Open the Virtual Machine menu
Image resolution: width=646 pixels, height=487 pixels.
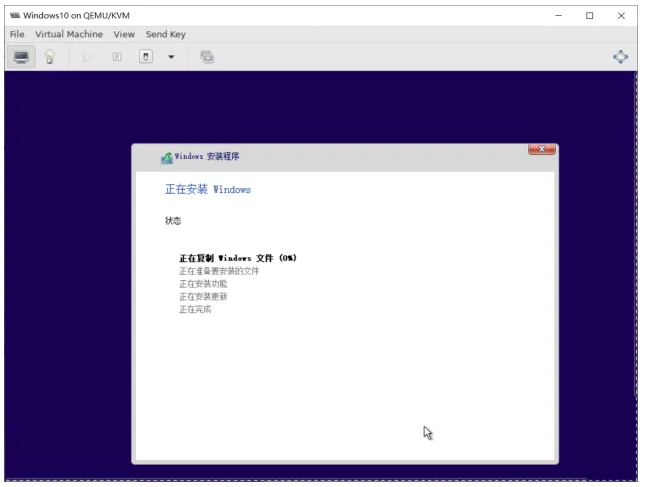(x=69, y=34)
